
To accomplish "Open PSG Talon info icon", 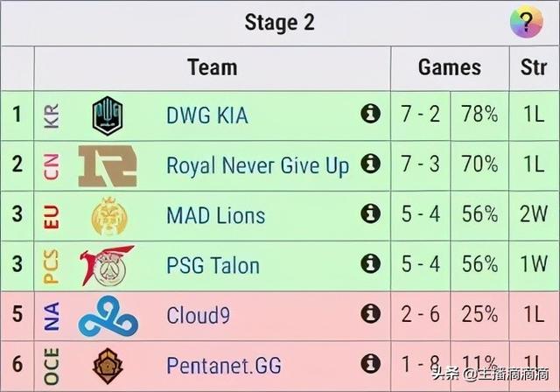I will (371, 263).
